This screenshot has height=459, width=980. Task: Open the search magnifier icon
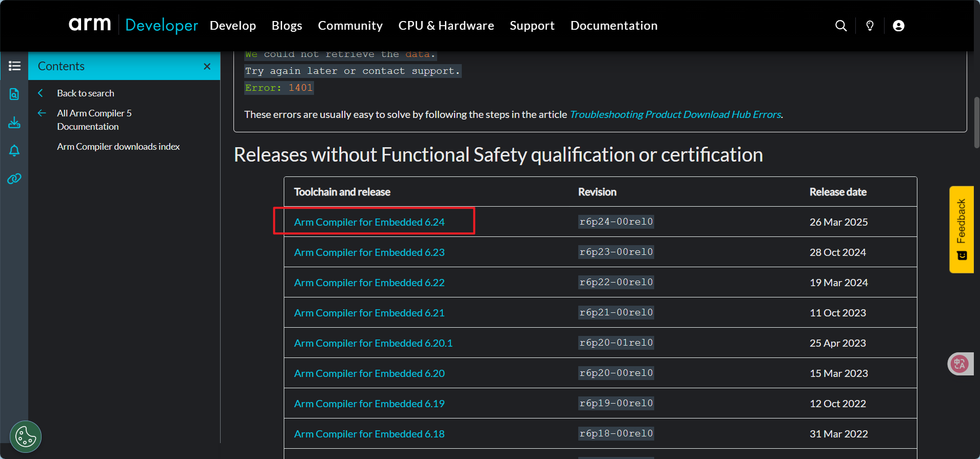[841, 26]
